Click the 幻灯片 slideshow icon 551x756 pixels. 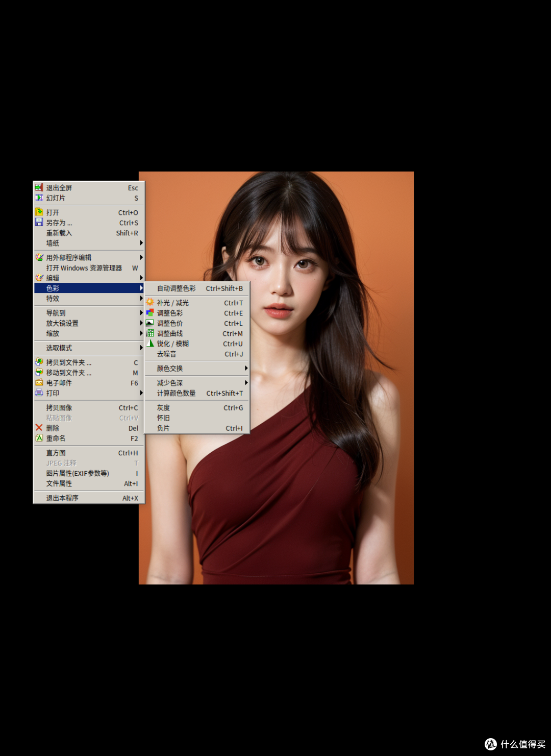coord(39,198)
